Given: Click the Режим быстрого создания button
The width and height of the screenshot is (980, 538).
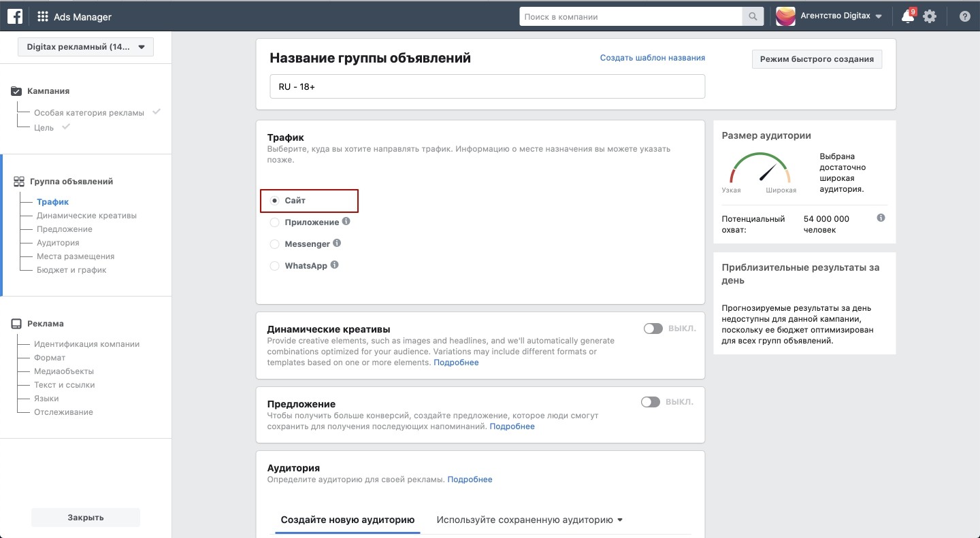Looking at the screenshot, I should click(x=817, y=59).
